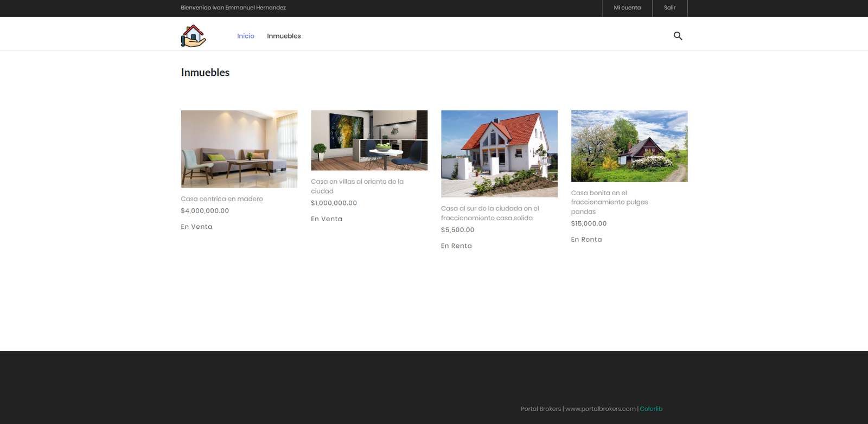
Task: Open the white red-roofed house photo
Action: click(499, 154)
